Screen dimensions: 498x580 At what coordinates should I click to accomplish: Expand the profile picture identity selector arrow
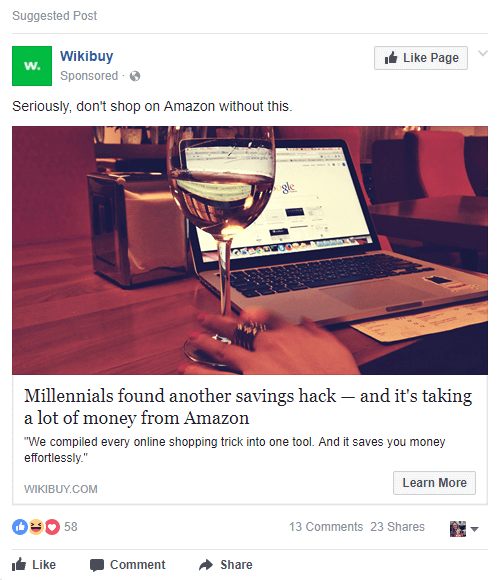click(474, 529)
